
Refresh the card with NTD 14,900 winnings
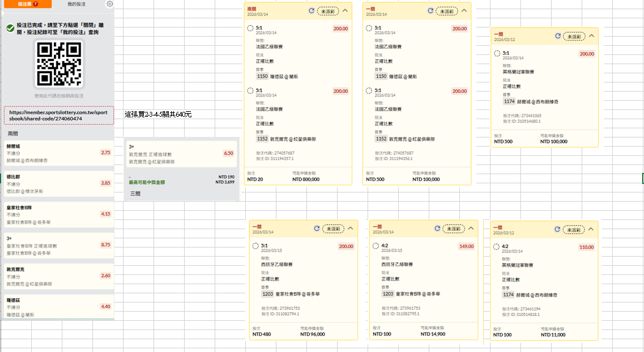437,229
